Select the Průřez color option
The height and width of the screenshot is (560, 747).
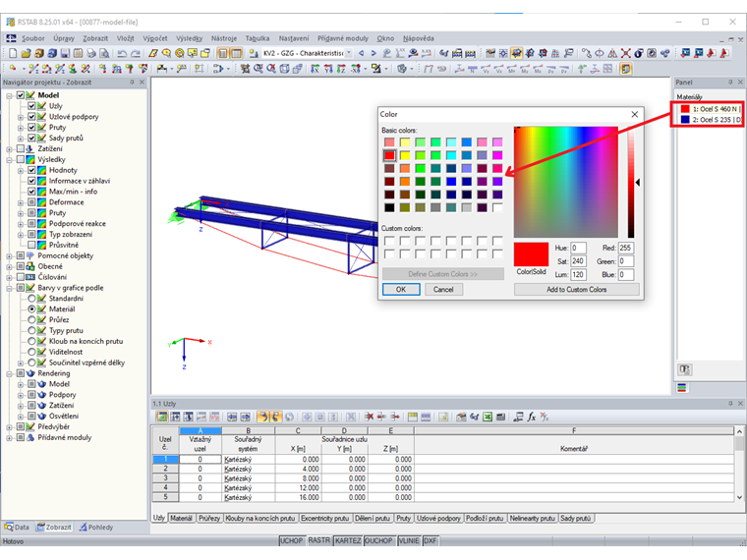tap(31, 320)
